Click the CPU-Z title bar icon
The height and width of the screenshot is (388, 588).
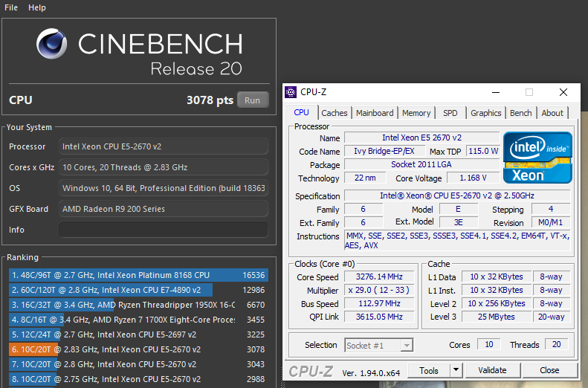coord(291,92)
